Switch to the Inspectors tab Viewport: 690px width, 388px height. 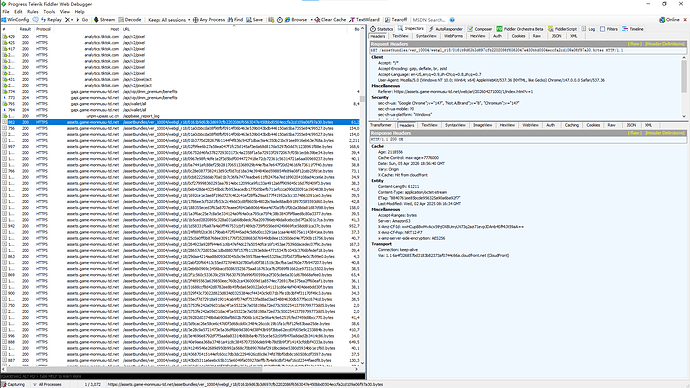[x=410, y=29]
